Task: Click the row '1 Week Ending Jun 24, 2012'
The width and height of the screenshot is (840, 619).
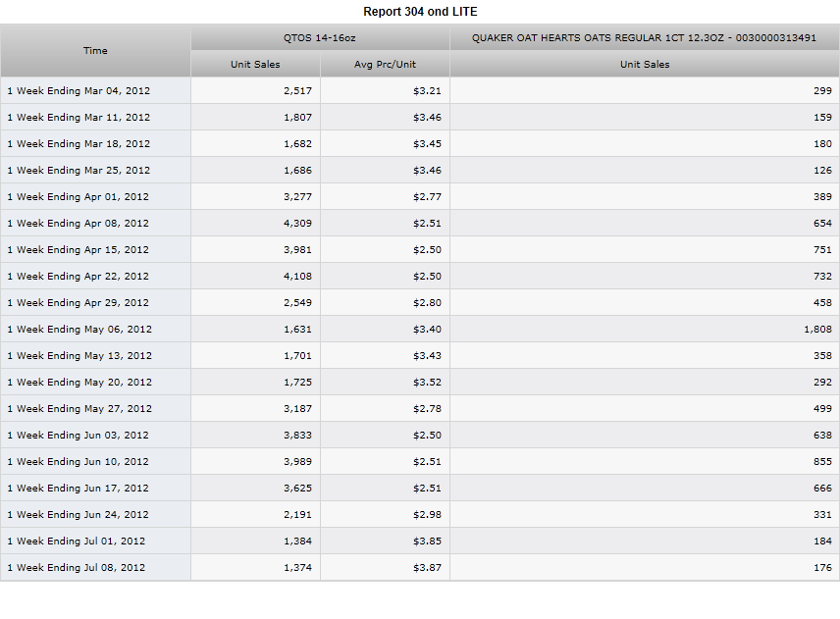Action: (420, 515)
